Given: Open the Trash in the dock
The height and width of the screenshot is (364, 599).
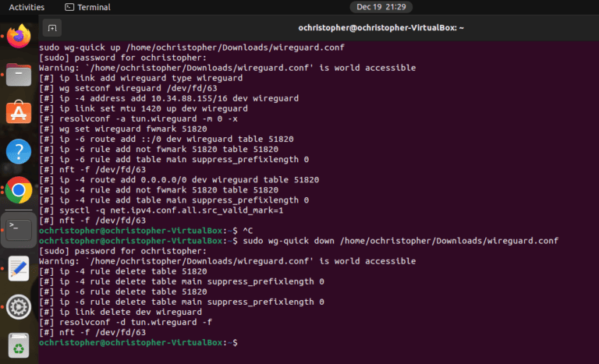Looking at the screenshot, I should [19, 345].
